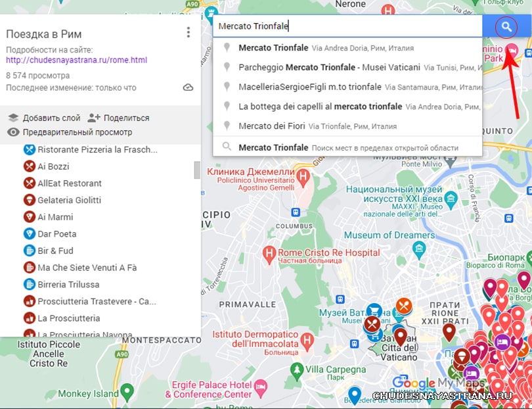Click the add-person share icon
The image size is (532, 409).
pyautogui.click(x=94, y=118)
